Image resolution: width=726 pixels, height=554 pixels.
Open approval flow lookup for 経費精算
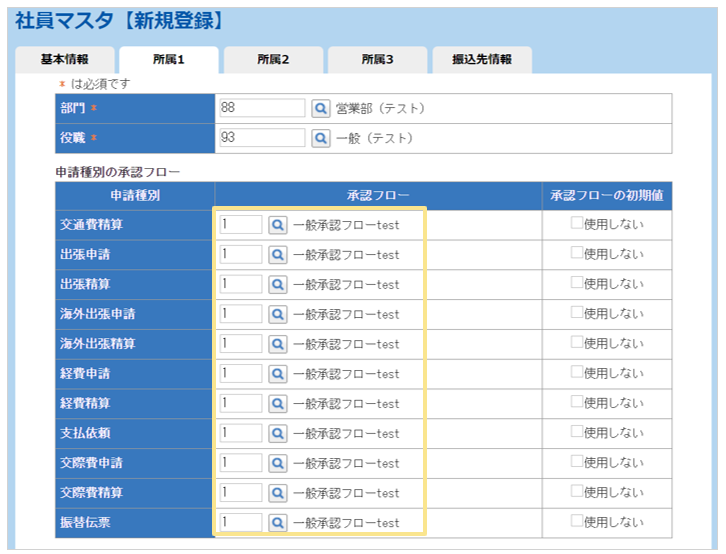tap(279, 403)
